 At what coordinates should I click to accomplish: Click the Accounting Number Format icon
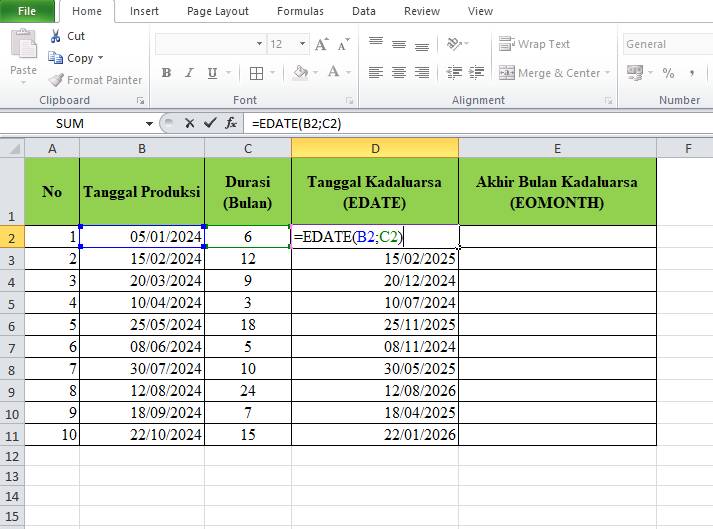[x=635, y=73]
